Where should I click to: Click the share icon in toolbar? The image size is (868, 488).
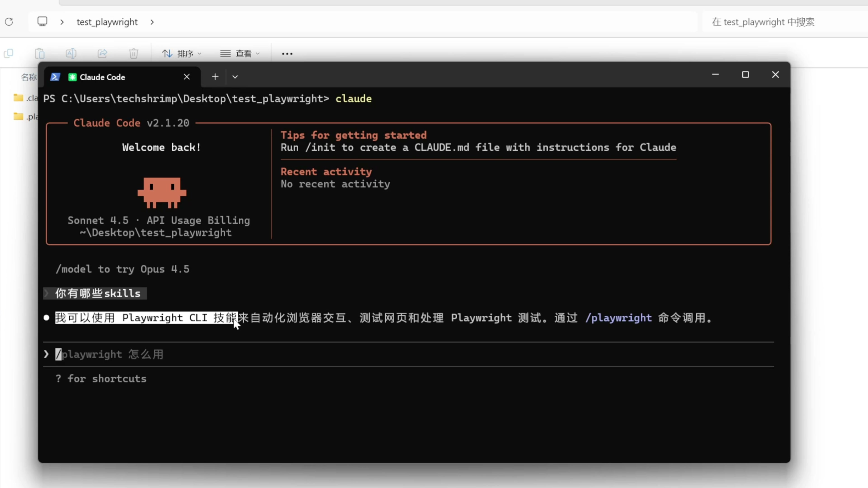click(x=102, y=54)
